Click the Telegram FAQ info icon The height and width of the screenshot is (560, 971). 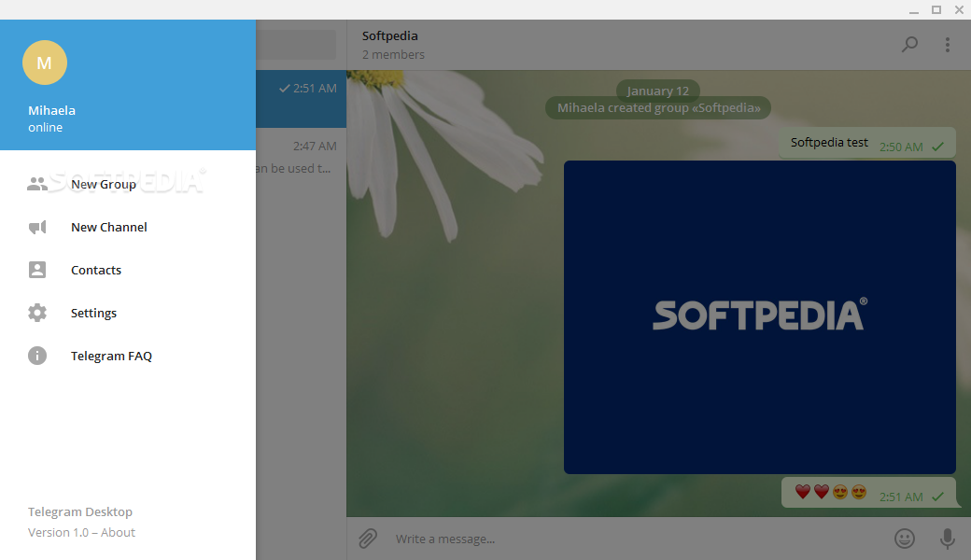pyautogui.click(x=37, y=356)
